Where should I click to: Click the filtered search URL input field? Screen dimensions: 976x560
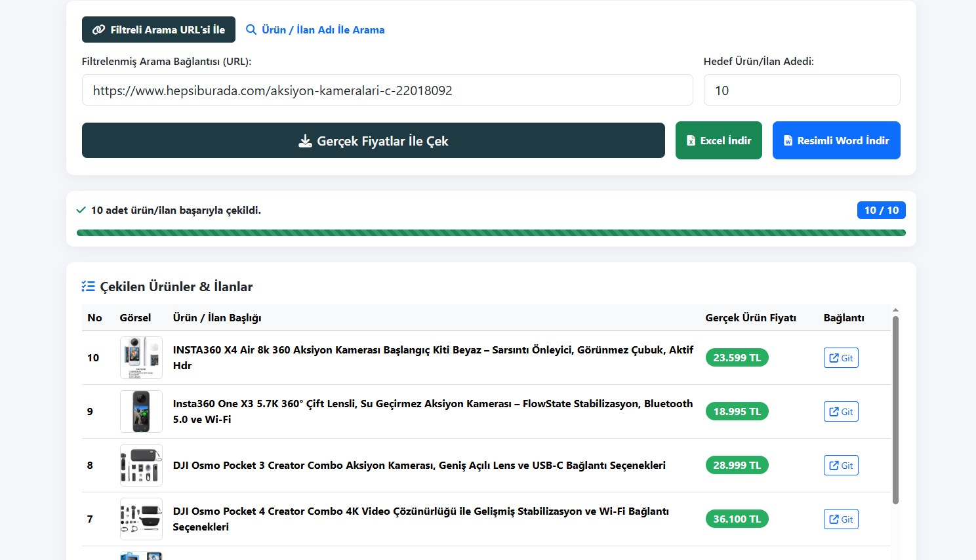pyautogui.click(x=387, y=90)
